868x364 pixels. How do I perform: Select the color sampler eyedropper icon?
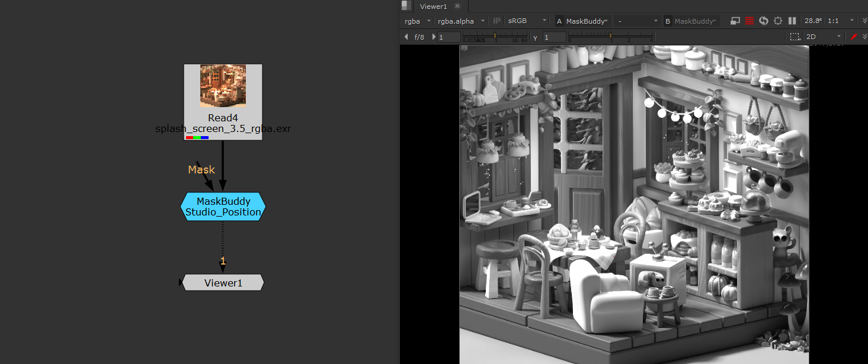(x=854, y=36)
